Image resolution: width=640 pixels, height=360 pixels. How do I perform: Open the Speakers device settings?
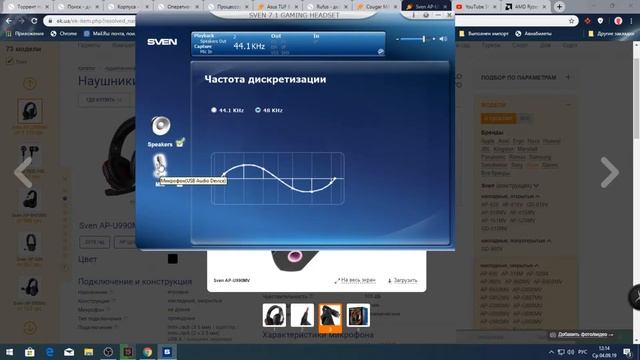160,126
